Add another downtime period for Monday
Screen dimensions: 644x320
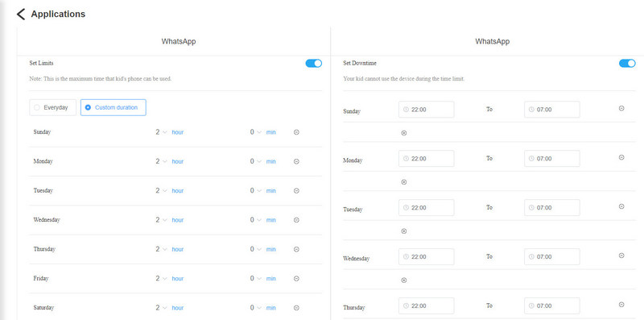(404, 182)
